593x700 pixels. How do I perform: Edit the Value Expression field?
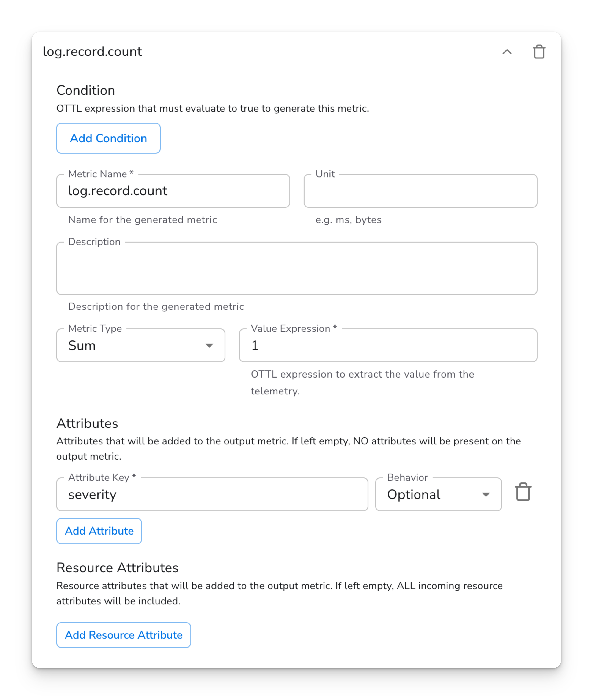click(x=388, y=346)
